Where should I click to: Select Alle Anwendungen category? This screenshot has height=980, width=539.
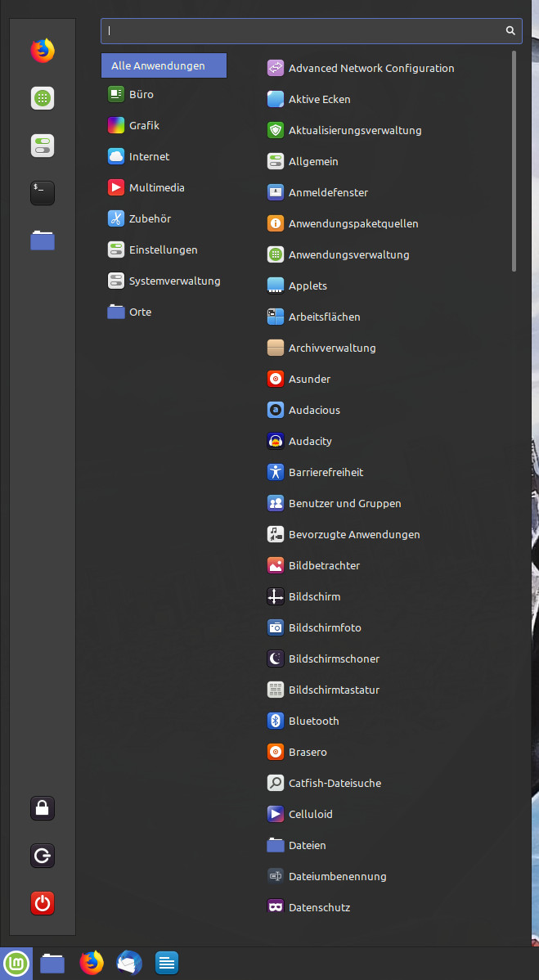pos(164,65)
